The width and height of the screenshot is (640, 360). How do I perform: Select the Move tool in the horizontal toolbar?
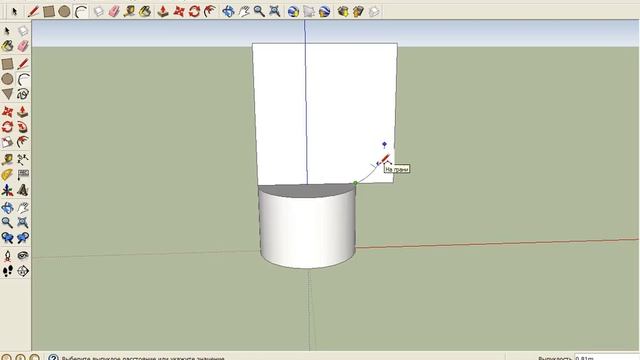[179, 11]
